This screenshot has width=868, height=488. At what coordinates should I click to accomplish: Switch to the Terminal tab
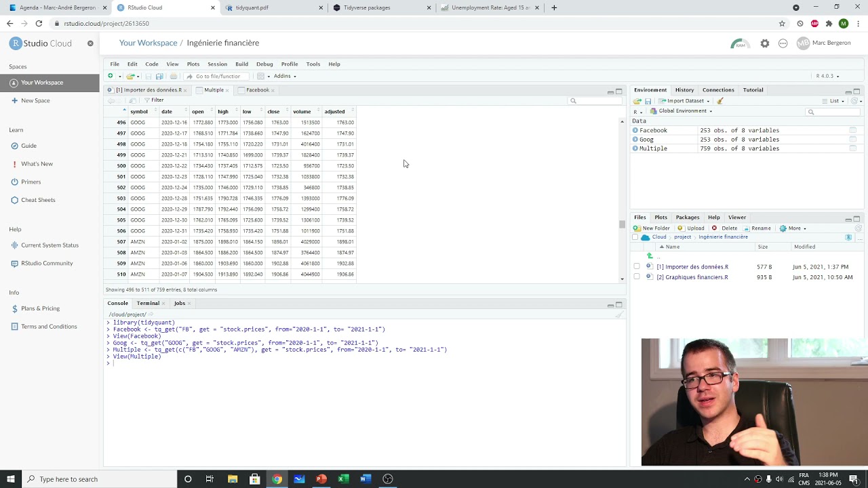click(x=148, y=304)
